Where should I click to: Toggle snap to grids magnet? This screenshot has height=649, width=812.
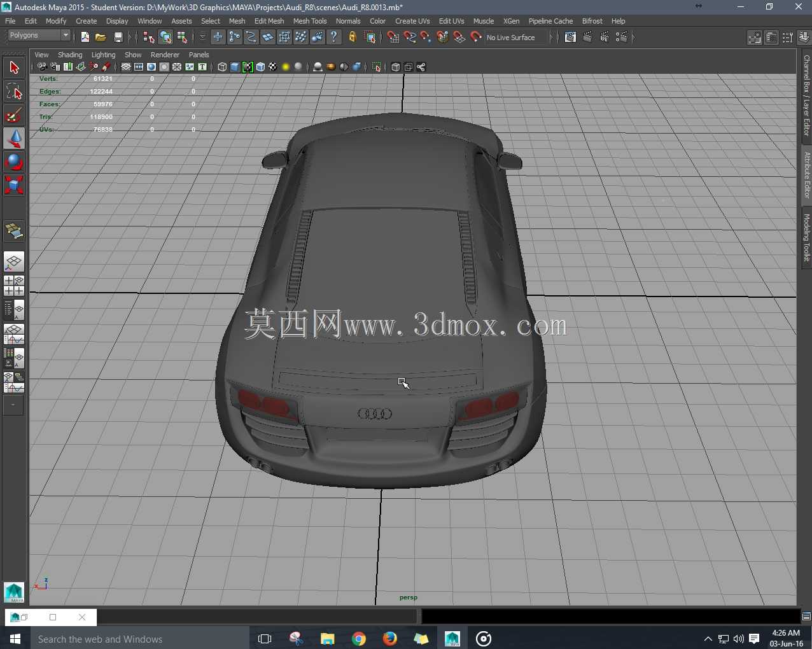(393, 38)
